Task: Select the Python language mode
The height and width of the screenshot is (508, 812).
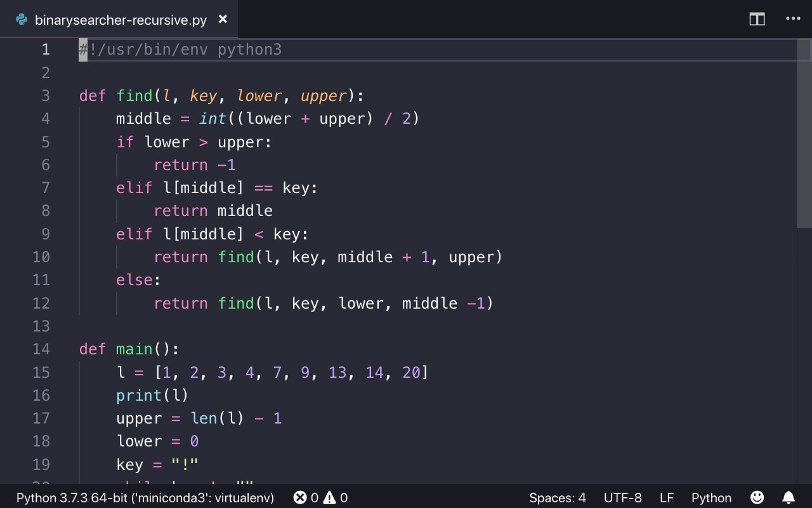Action: 711,498
